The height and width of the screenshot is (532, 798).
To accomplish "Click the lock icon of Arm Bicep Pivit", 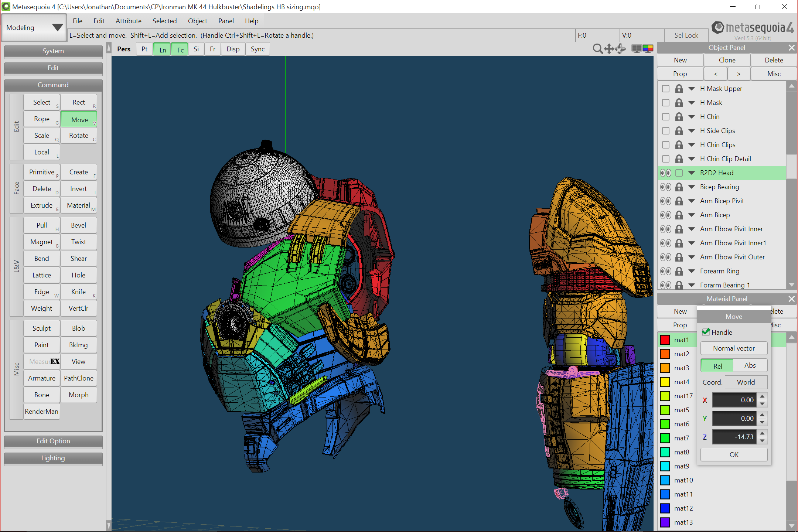I will tap(679, 201).
